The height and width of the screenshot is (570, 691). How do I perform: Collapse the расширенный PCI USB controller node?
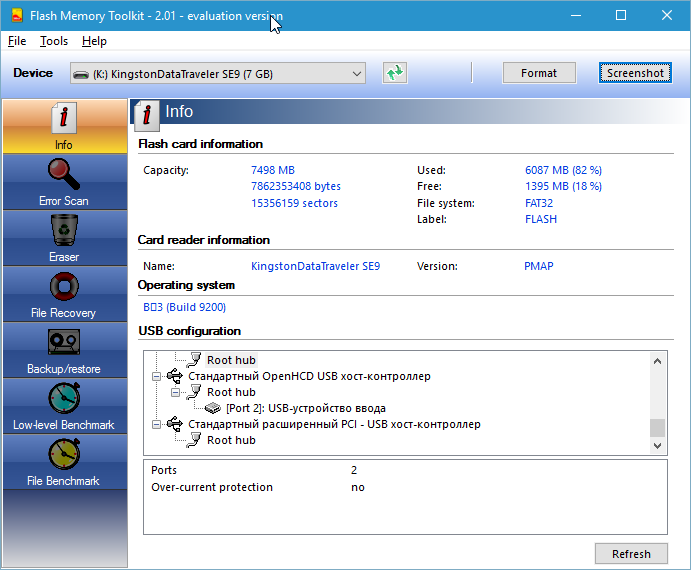tap(156, 425)
